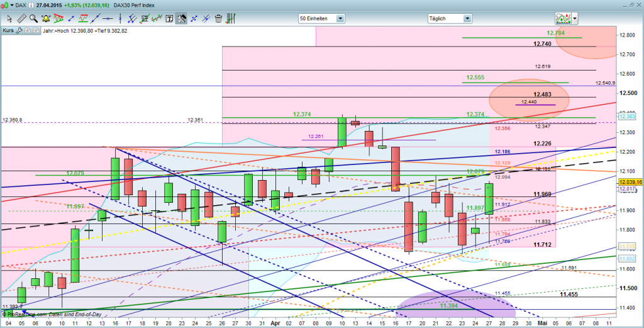Image resolution: width=644 pixels, height=328 pixels.
Task: Click the 11.712 level label
Action: [x=542, y=244]
